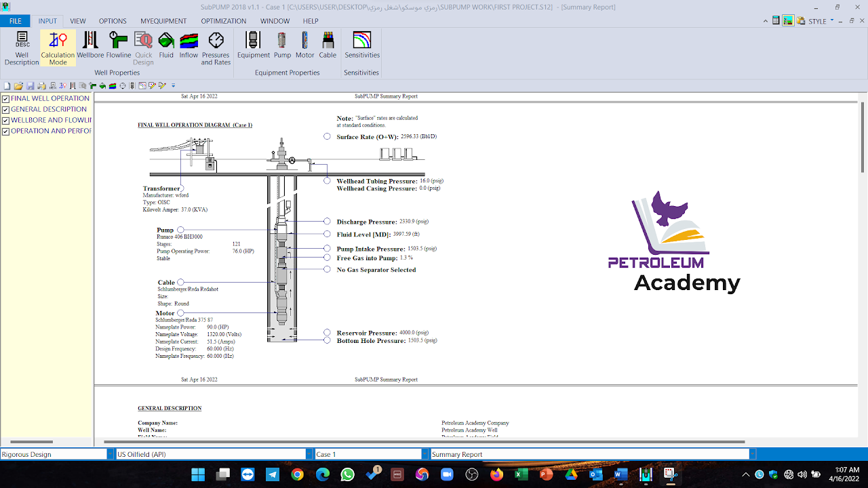Screen dimensions: 868x488
Task: Select the Calculation Mode ribbon icon
Action: 58,48
